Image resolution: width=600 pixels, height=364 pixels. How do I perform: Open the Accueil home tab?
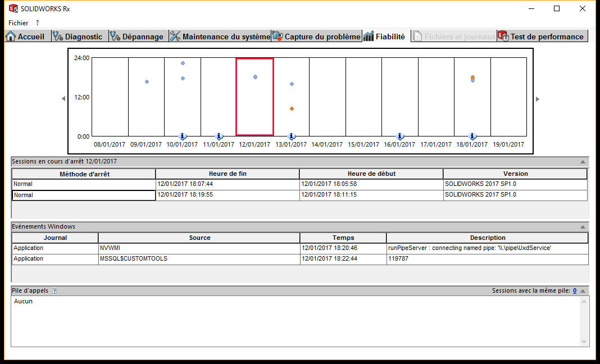point(25,37)
